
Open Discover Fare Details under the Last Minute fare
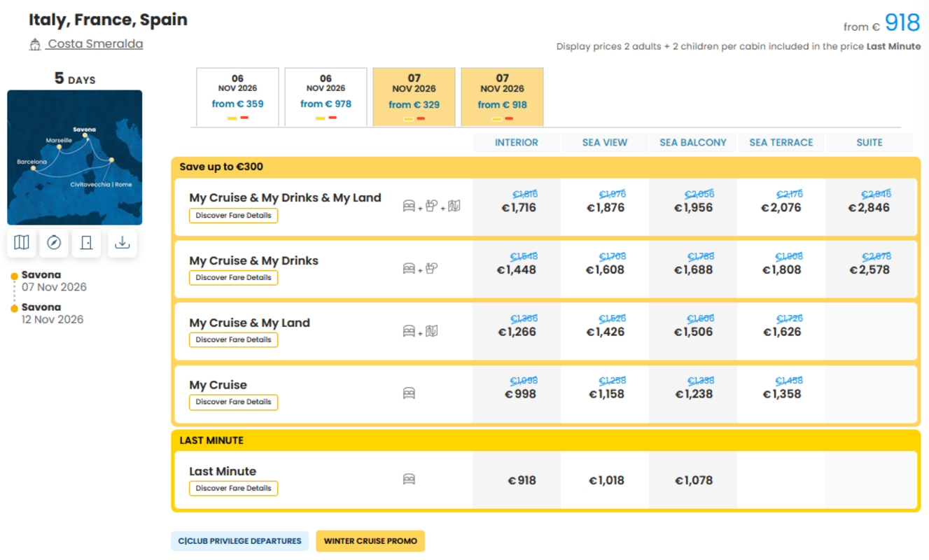coord(234,489)
